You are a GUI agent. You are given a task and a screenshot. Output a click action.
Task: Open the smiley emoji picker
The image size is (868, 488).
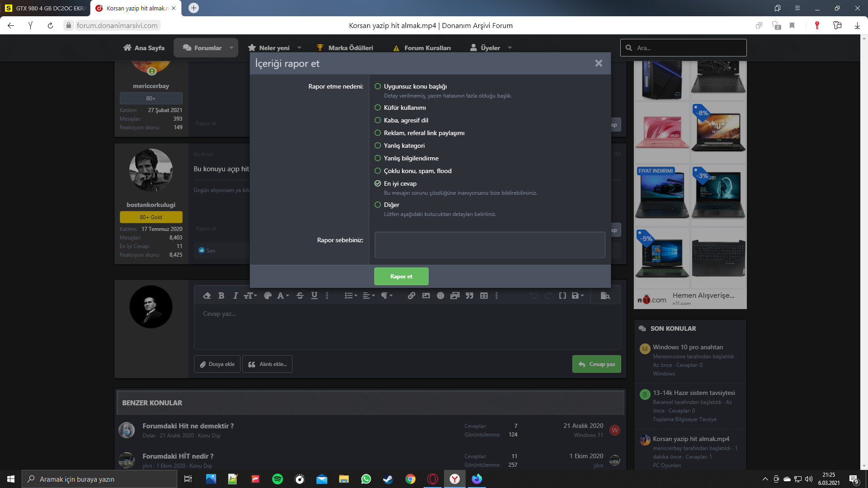[x=440, y=296]
